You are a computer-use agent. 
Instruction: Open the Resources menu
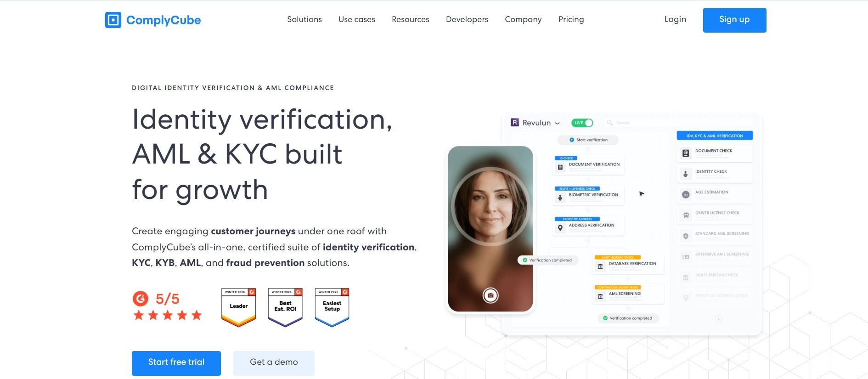pyautogui.click(x=411, y=19)
